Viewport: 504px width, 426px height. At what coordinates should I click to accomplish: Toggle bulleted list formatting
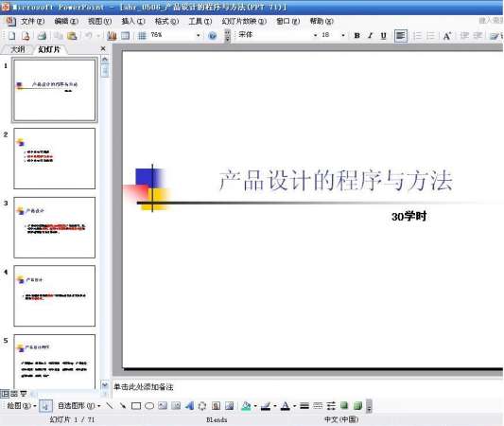pyautogui.click(x=430, y=35)
